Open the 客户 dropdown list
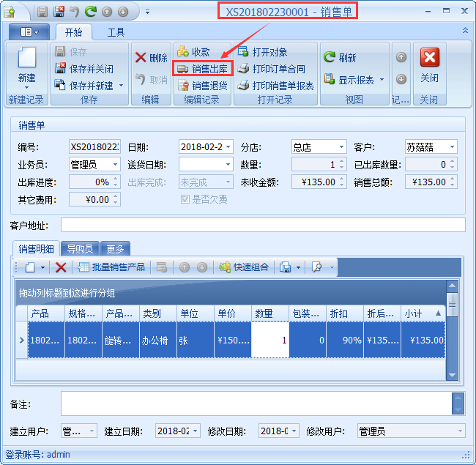The height and width of the screenshot is (465, 476). [x=452, y=147]
